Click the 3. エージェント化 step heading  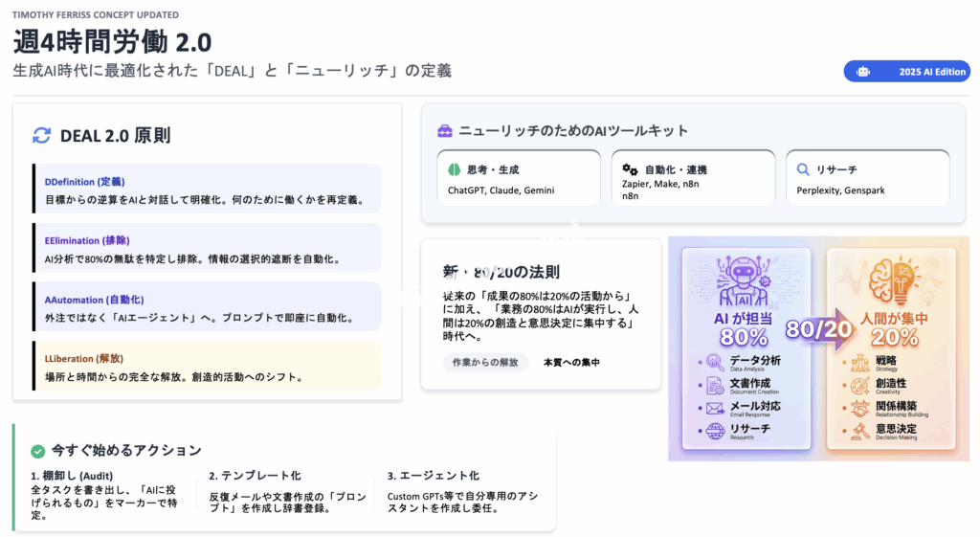click(434, 476)
